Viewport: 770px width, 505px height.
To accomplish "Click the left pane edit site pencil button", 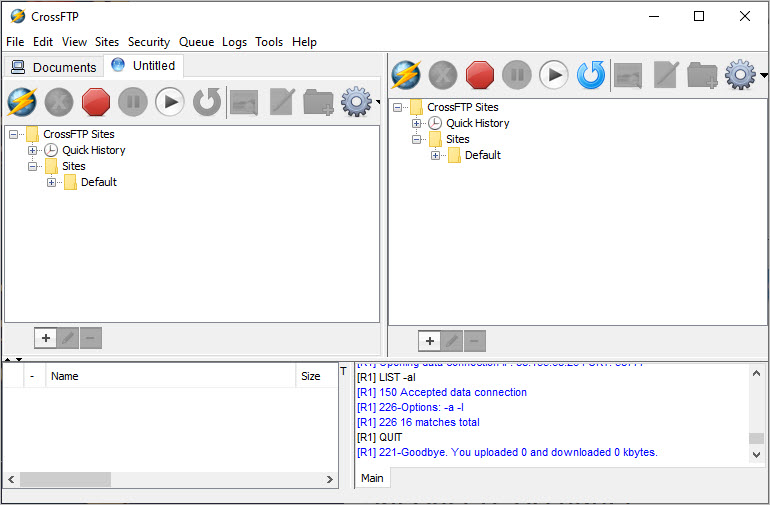I will pos(68,338).
